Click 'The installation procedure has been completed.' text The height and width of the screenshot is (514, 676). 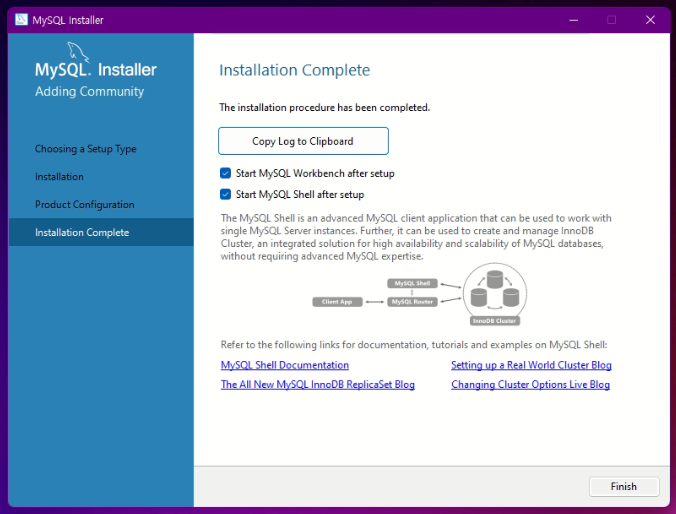pyautogui.click(x=325, y=107)
